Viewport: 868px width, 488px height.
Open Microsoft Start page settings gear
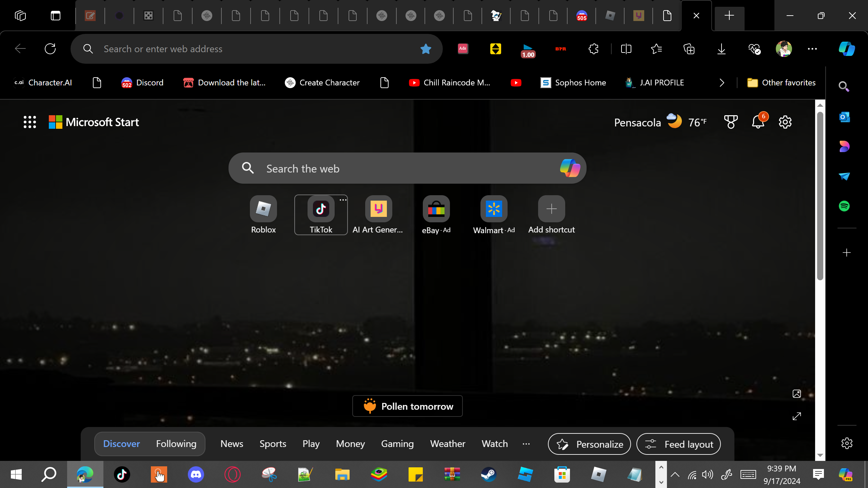(785, 122)
